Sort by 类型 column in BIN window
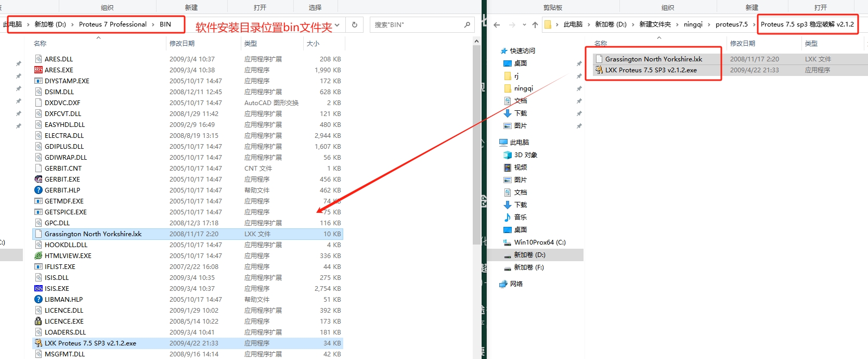 (x=251, y=43)
